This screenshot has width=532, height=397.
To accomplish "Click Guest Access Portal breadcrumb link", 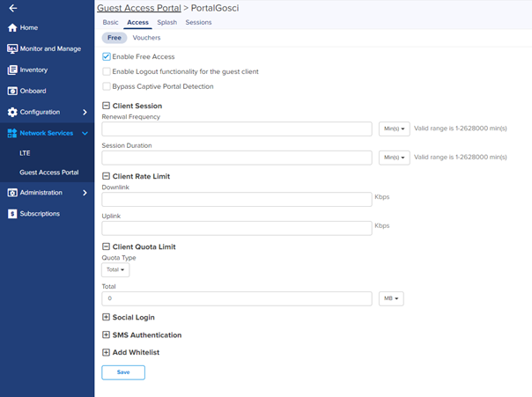I will click(139, 8).
